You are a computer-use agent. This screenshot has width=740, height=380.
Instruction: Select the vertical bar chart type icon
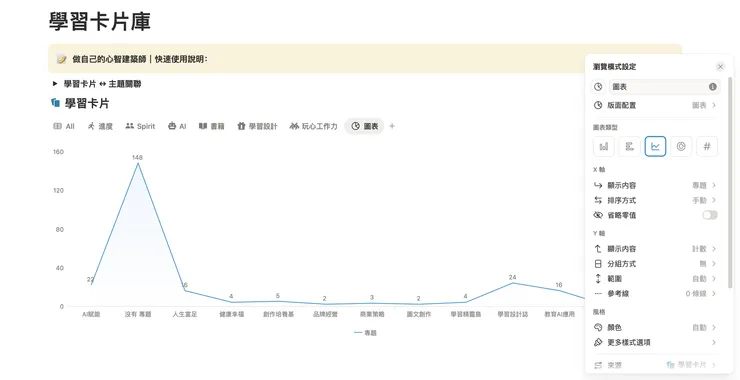coord(604,146)
